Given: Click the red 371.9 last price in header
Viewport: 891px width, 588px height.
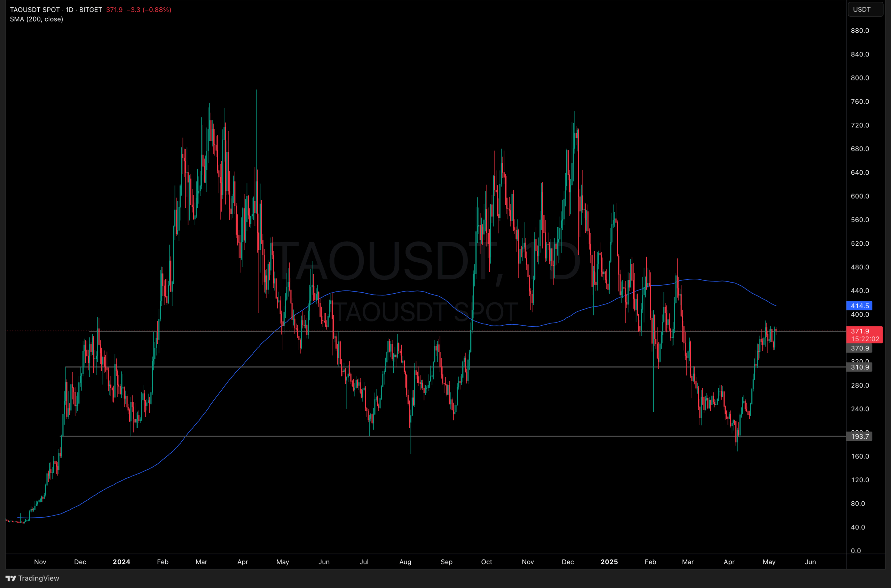Looking at the screenshot, I should click(115, 10).
